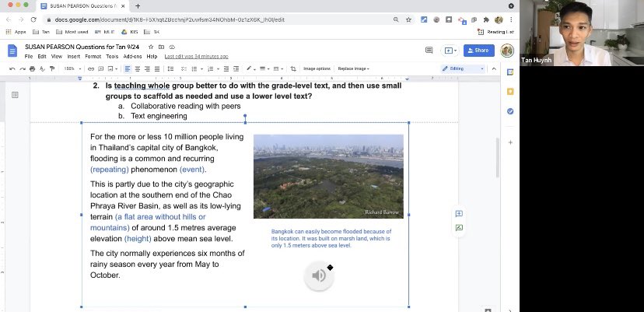Open the 'Last edit was 34 minutes ago' link
This screenshot has height=312, width=644.
tap(196, 56)
